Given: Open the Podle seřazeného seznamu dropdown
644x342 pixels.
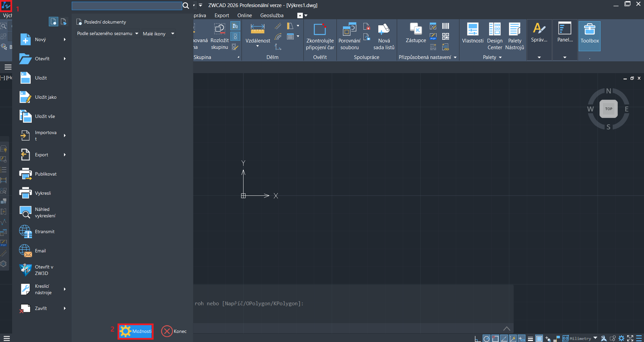Looking at the screenshot, I should (107, 34).
